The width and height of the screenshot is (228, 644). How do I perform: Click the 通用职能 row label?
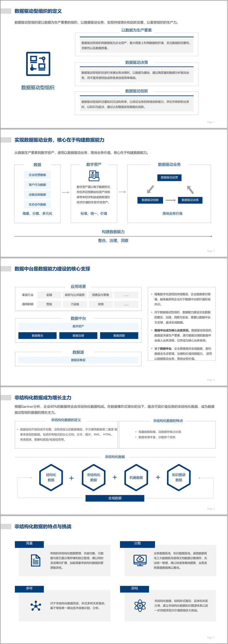pos(28,304)
